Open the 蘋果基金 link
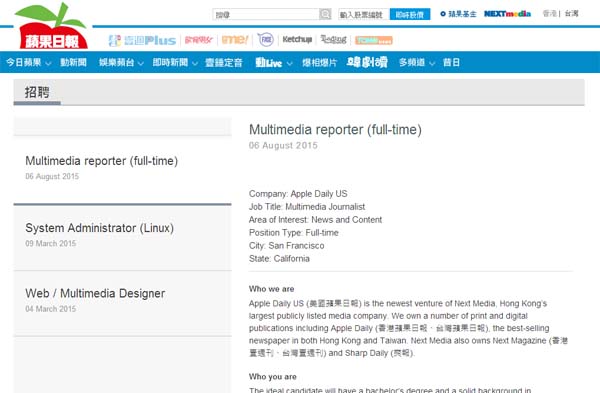Image resolution: width=600 pixels, height=393 pixels. tap(458, 14)
